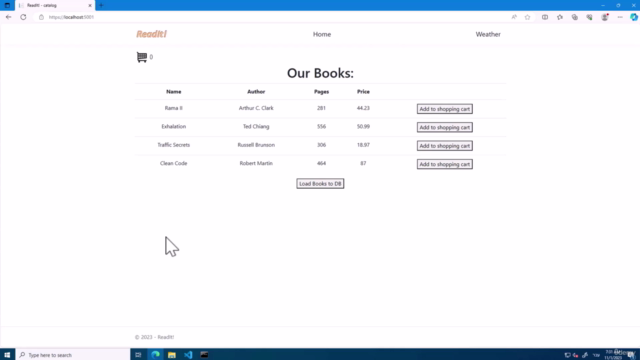Click the Readit! logo

151,34
